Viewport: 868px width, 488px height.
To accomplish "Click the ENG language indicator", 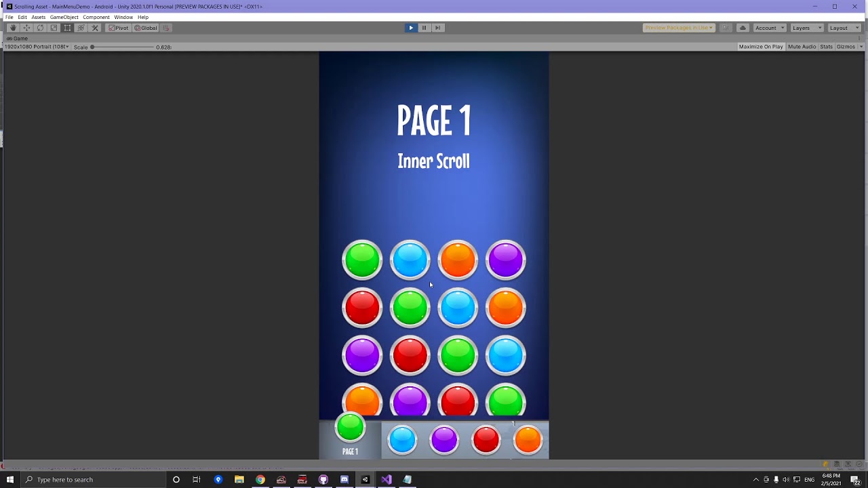I will click(810, 480).
